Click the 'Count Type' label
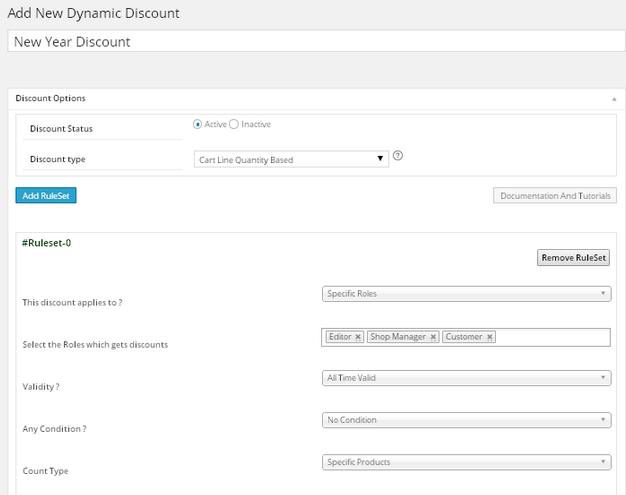The image size is (626, 495). 45,471
